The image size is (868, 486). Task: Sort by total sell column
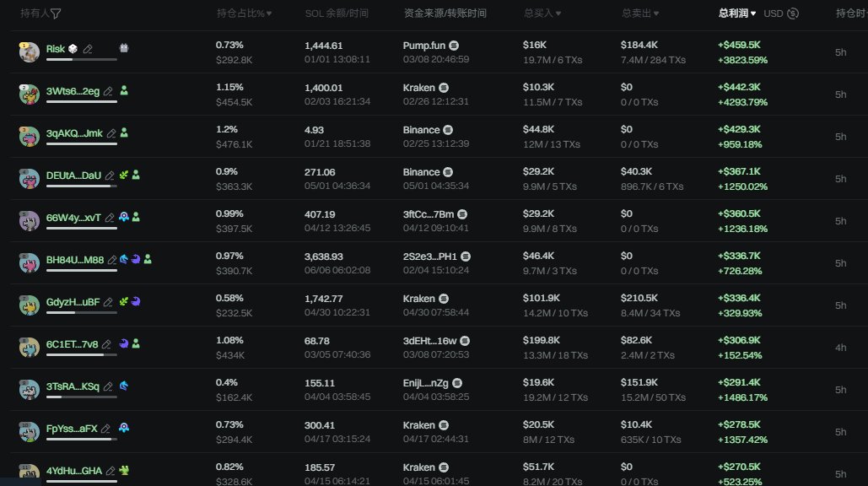coord(640,13)
